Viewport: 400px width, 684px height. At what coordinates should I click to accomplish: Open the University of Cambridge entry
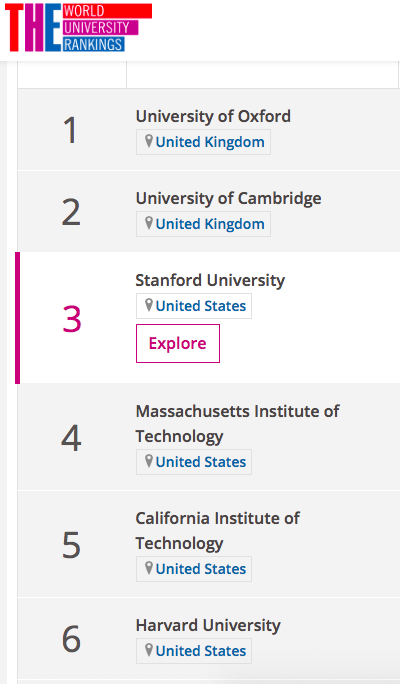point(228,198)
